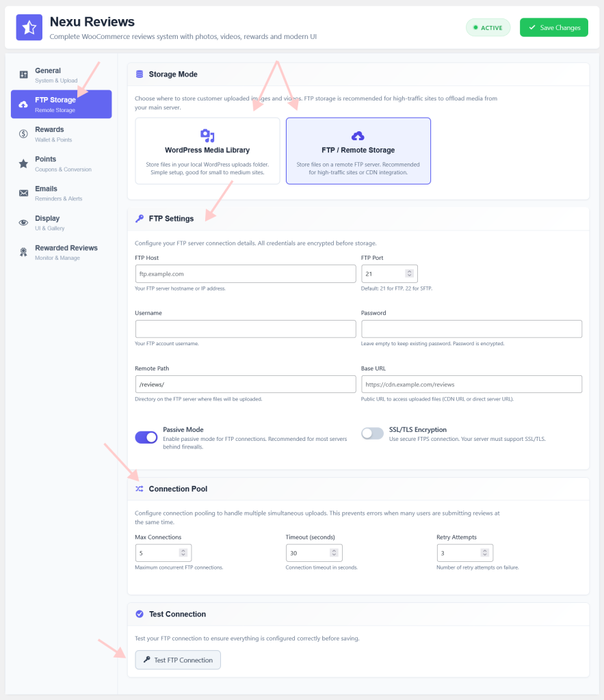
Task: Open the General settings tab
Action: (x=61, y=75)
